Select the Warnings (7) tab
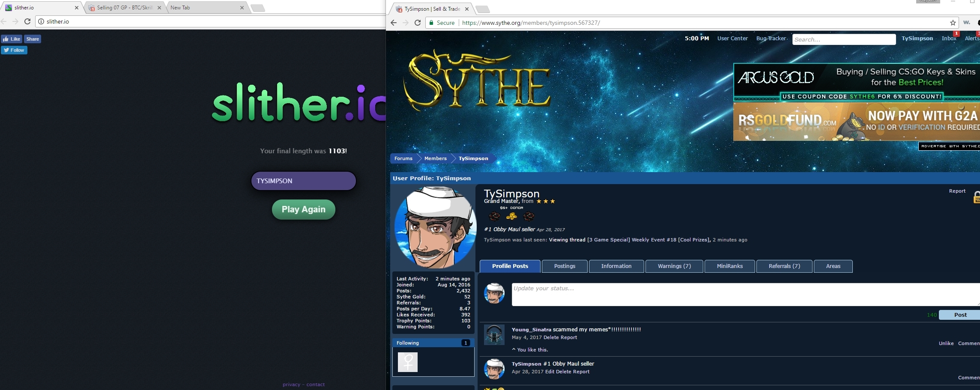 [x=674, y=266]
